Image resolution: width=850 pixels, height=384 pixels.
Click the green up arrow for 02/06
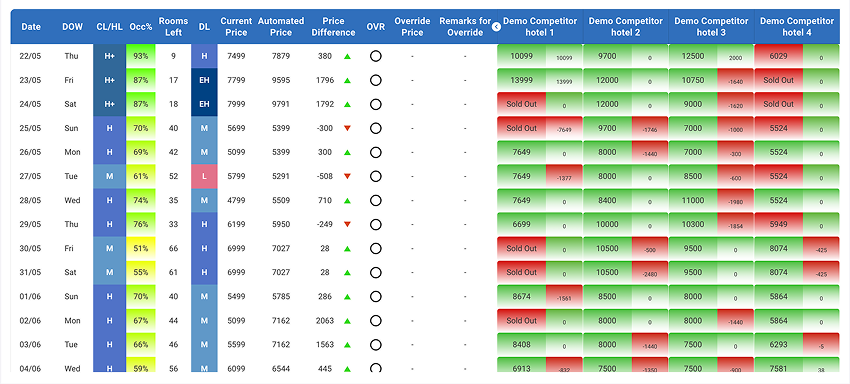coord(347,321)
